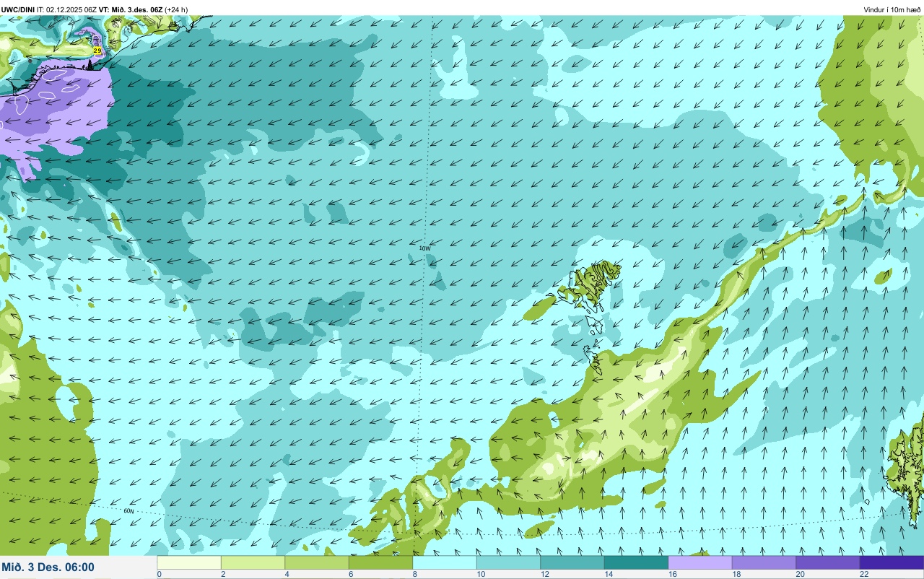Click the 'VT: Mið. 3.des. 06Z' valid time text
This screenshot has width=924, height=579.
131,9
